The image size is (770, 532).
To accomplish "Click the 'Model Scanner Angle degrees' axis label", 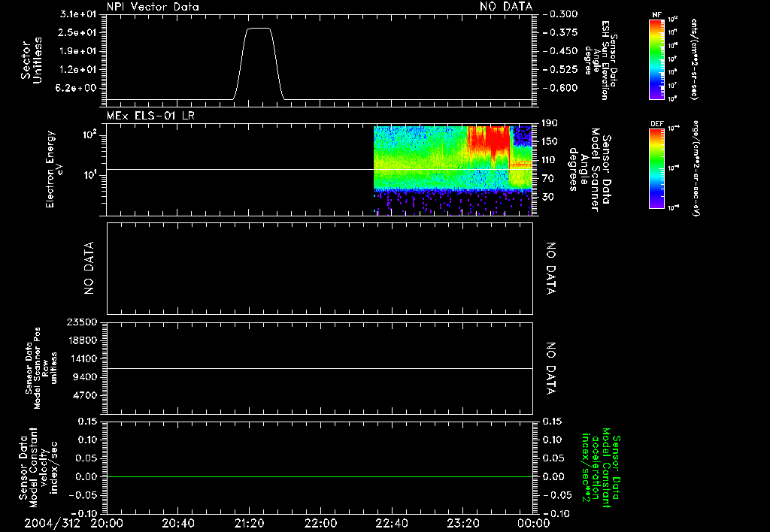I will coord(590,169).
